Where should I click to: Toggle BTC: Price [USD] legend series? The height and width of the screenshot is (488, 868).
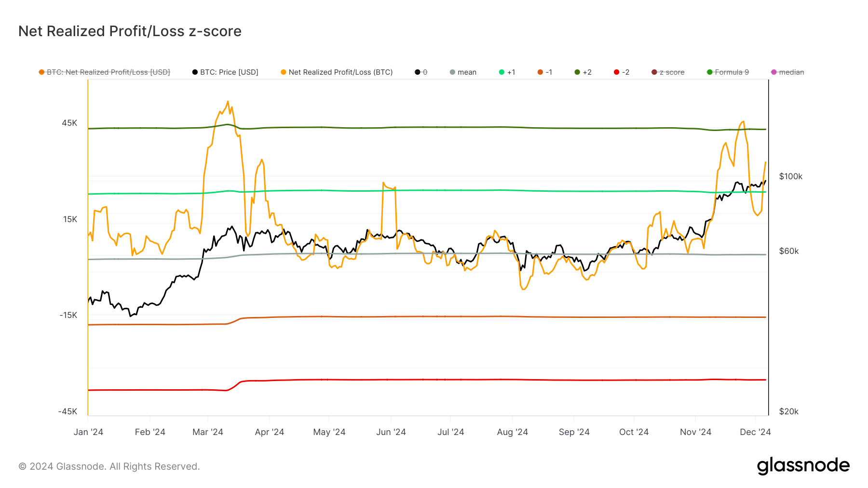point(225,72)
